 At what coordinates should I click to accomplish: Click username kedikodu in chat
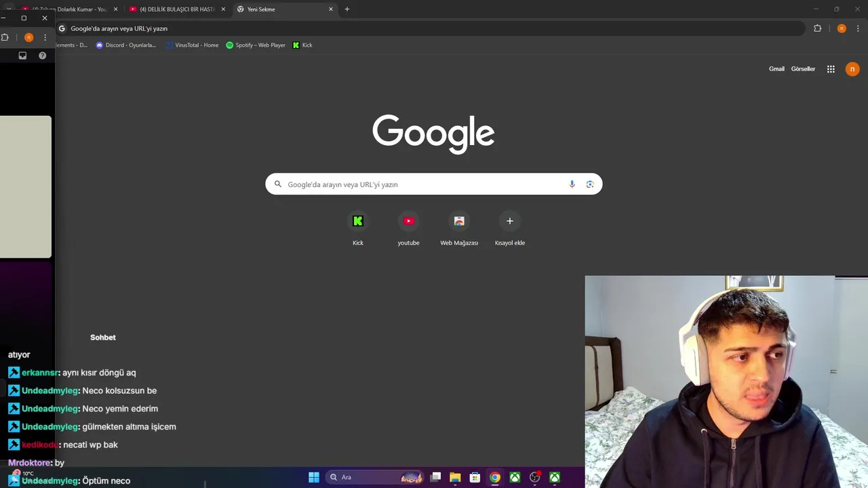coord(40,445)
